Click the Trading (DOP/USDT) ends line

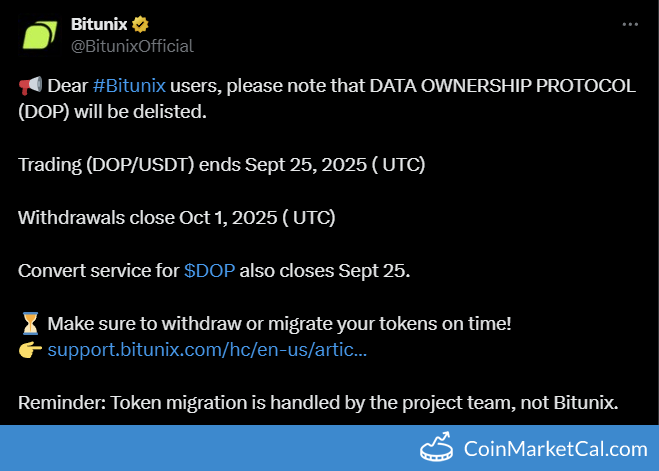point(221,164)
